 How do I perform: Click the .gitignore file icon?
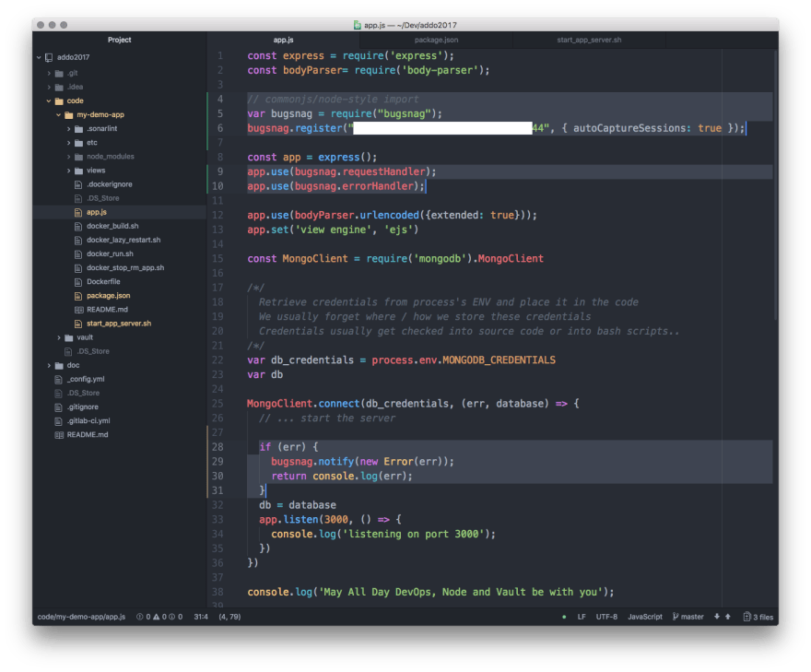tap(58, 407)
